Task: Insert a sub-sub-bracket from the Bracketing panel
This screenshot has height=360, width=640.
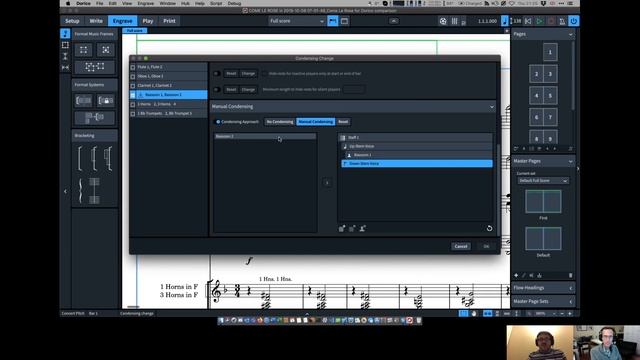Action: click(x=108, y=158)
